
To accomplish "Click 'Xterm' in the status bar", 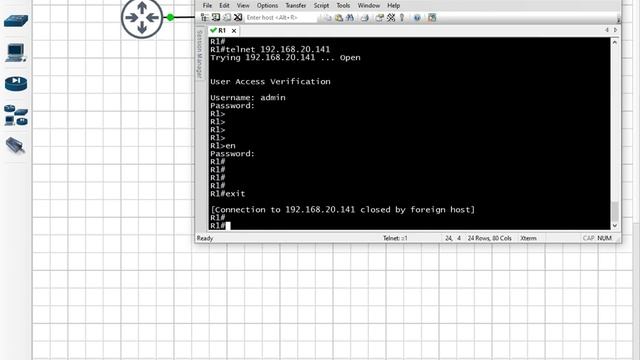I will click(528, 238).
